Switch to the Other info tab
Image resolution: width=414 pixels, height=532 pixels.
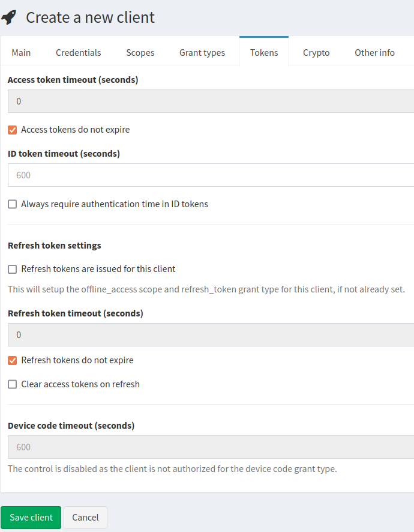coord(374,52)
